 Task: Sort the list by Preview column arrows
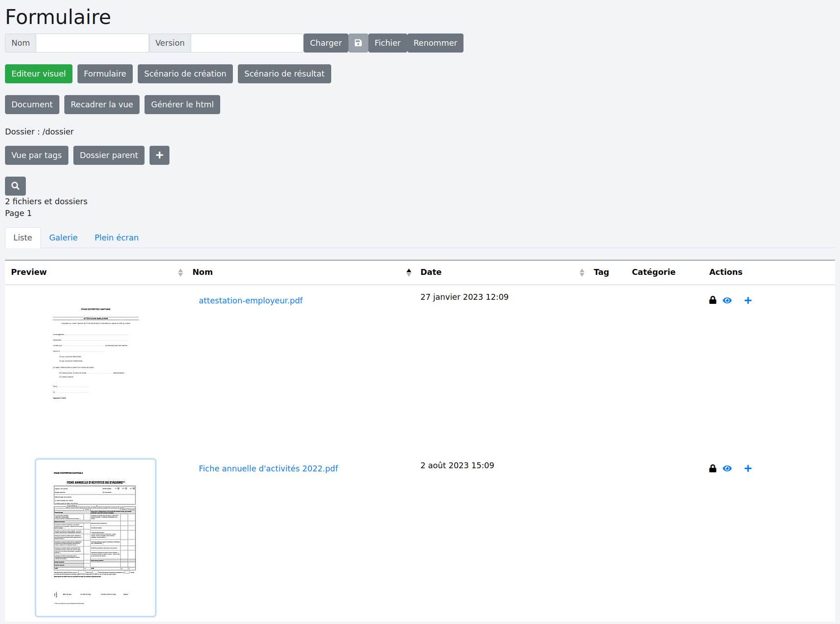click(x=180, y=272)
